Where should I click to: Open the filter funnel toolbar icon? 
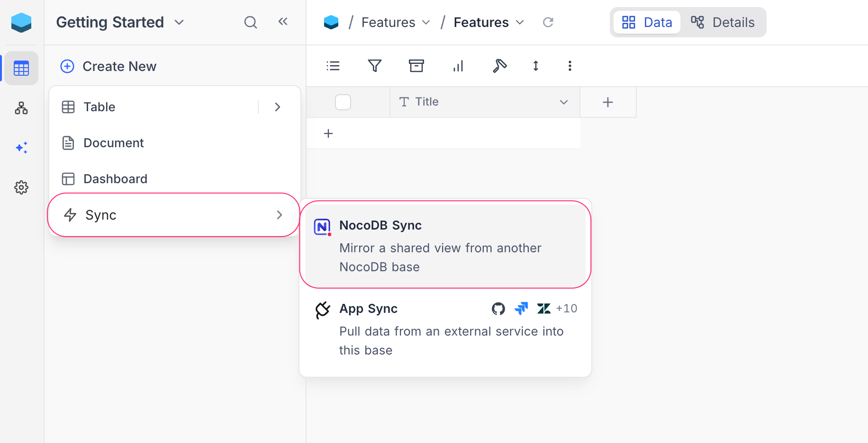(x=375, y=66)
